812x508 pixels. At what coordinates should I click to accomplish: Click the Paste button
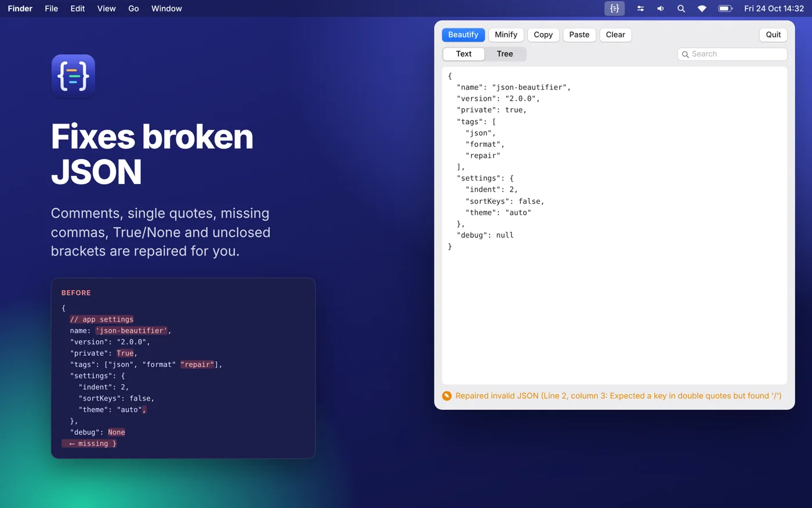point(579,35)
